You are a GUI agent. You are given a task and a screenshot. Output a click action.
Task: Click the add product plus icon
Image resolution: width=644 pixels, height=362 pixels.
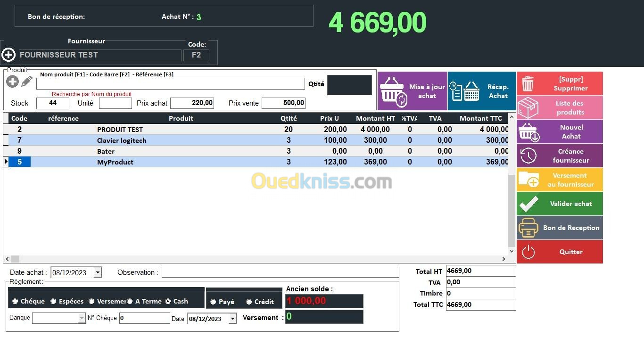12,82
